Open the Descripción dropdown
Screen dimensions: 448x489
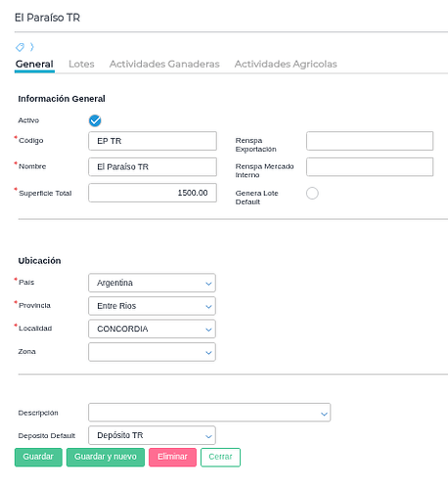(209, 413)
